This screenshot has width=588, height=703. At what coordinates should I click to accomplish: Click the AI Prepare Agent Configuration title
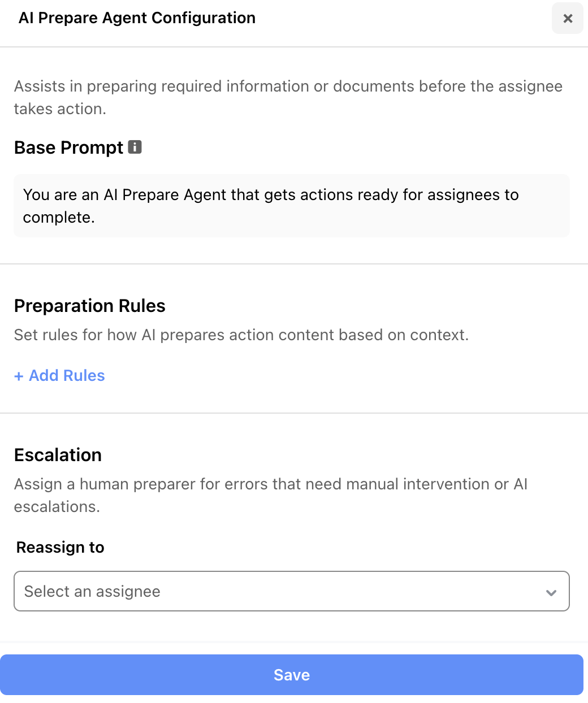pos(137,18)
